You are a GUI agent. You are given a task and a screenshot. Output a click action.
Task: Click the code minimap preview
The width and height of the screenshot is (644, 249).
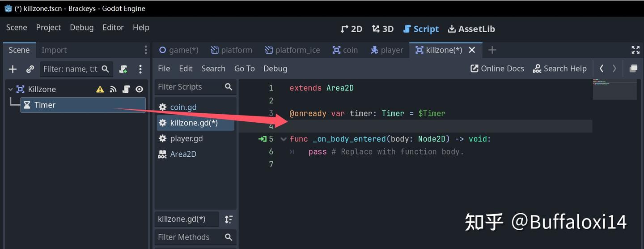point(614,89)
